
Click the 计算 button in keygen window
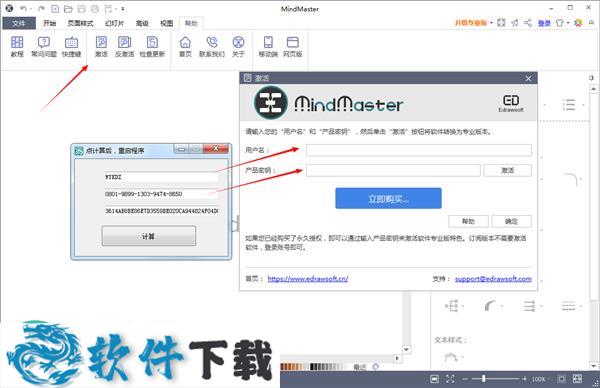tap(148, 236)
